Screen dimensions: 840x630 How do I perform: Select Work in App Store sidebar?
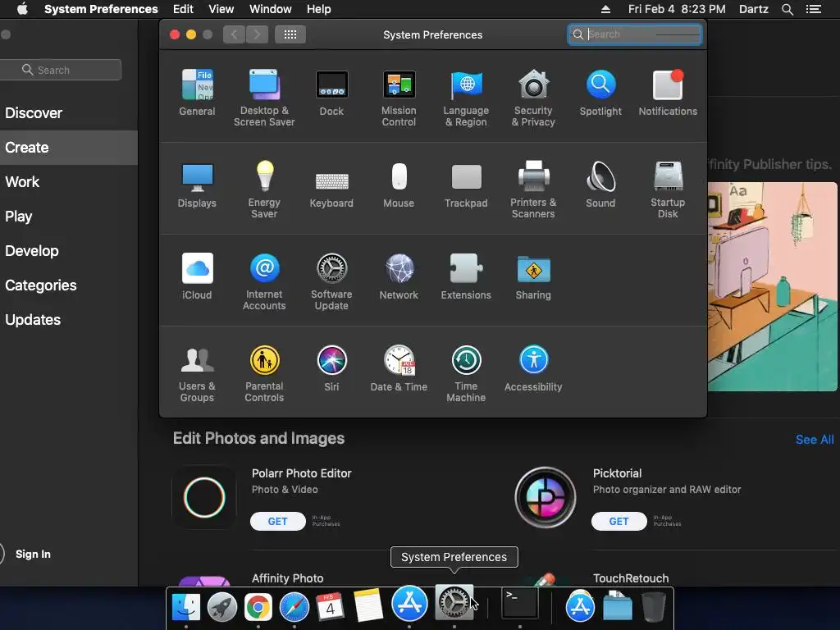[69, 181]
